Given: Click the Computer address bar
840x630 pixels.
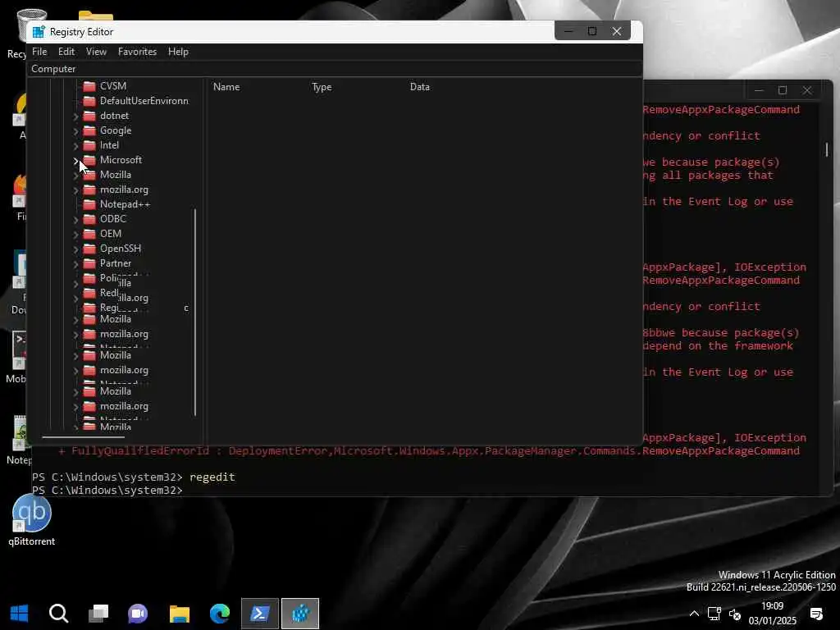Looking at the screenshot, I should click(x=335, y=69).
